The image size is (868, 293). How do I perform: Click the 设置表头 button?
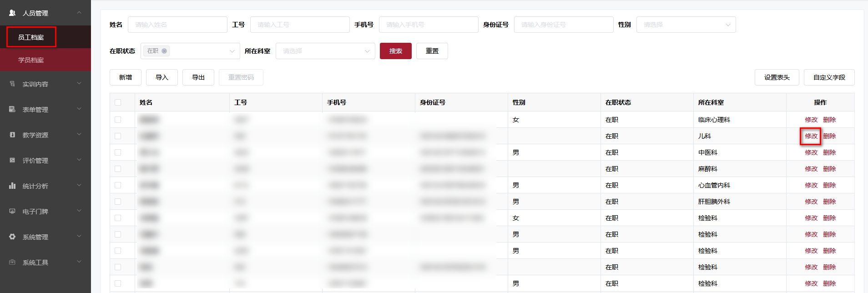(777, 77)
